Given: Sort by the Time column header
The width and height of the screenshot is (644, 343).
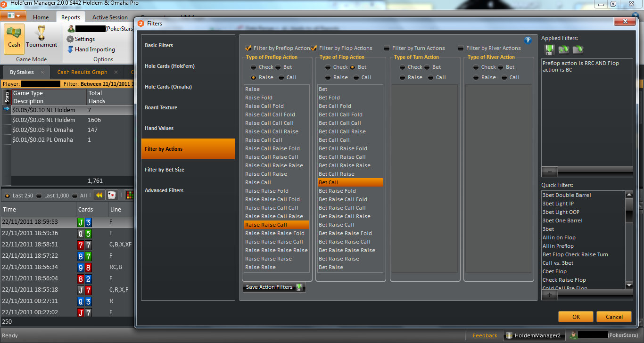Looking at the screenshot, I should [39, 209].
